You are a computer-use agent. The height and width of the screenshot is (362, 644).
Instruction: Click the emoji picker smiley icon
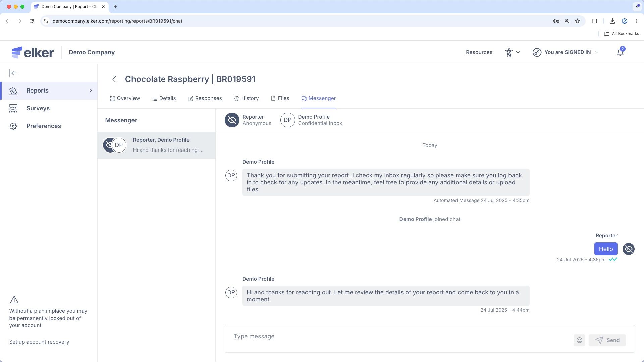coord(579,340)
